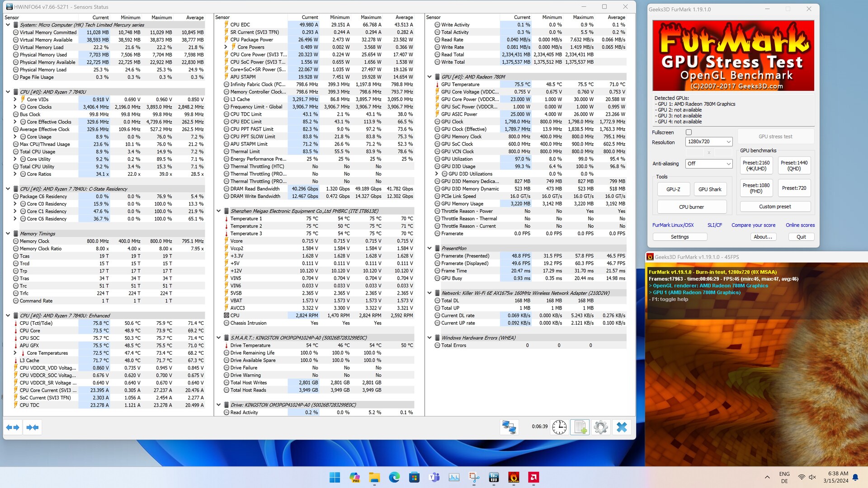
Task: Click the Online scores link
Action: point(800,225)
